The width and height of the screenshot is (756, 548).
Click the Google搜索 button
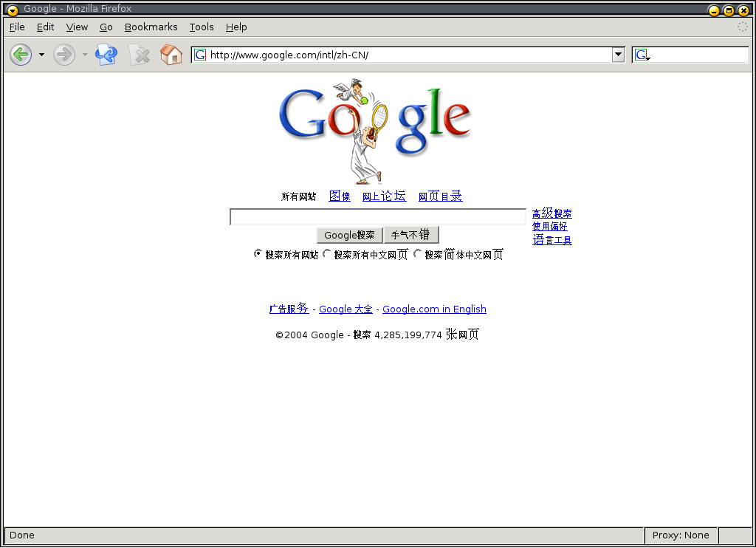click(349, 235)
